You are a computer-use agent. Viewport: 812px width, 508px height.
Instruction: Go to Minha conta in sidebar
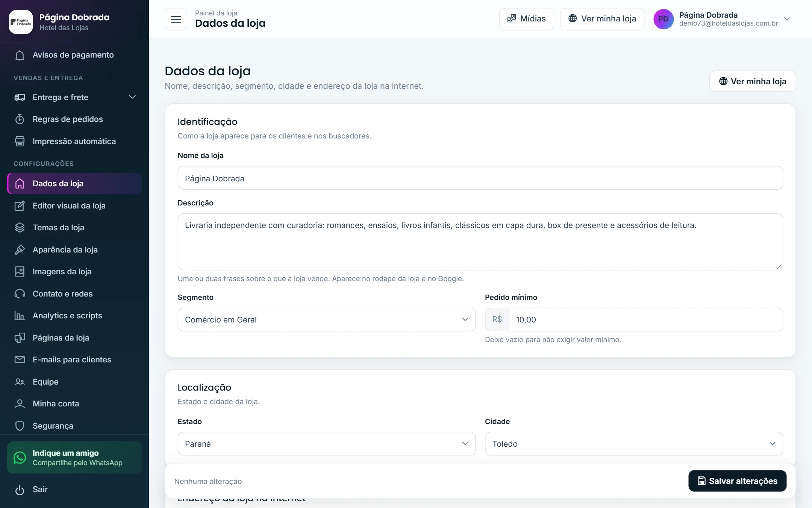74,404
